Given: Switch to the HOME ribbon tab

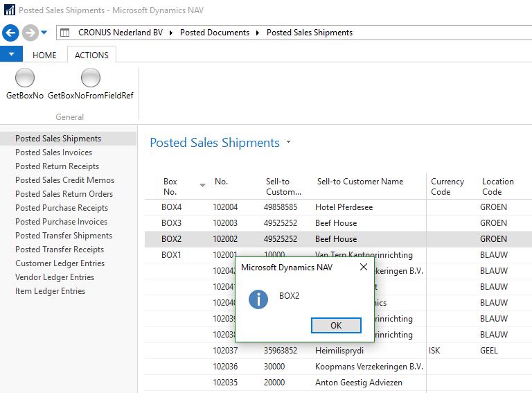Looking at the screenshot, I should point(45,55).
